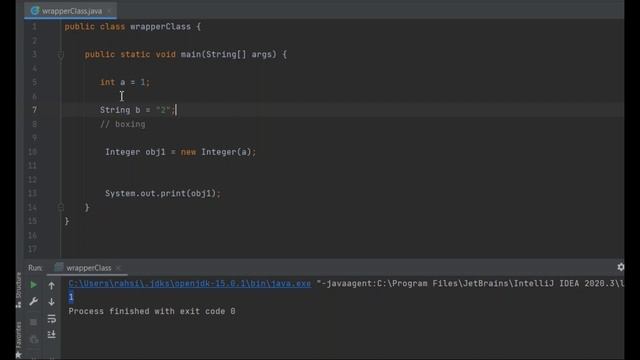Click the fold end marker at line 14

60,207
